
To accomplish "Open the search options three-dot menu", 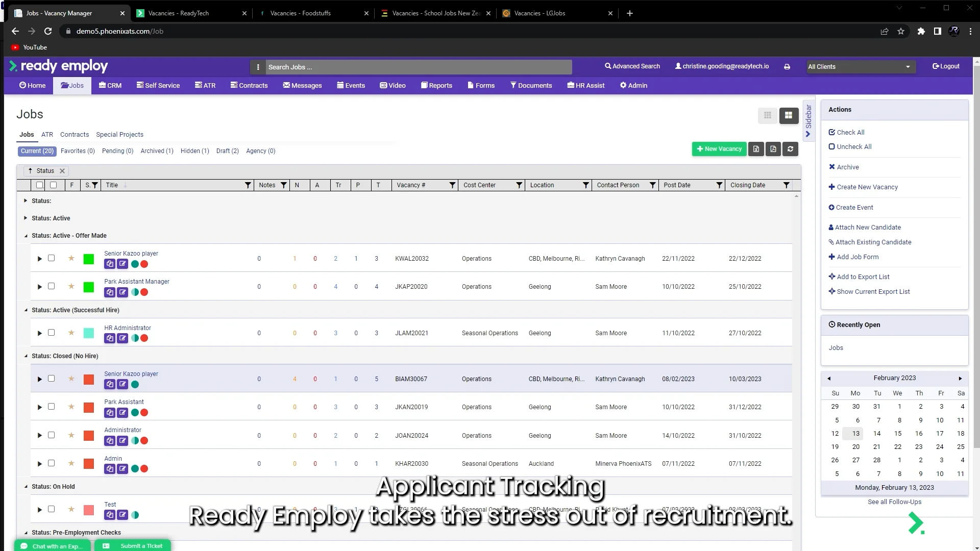I will pyautogui.click(x=258, y=67).
